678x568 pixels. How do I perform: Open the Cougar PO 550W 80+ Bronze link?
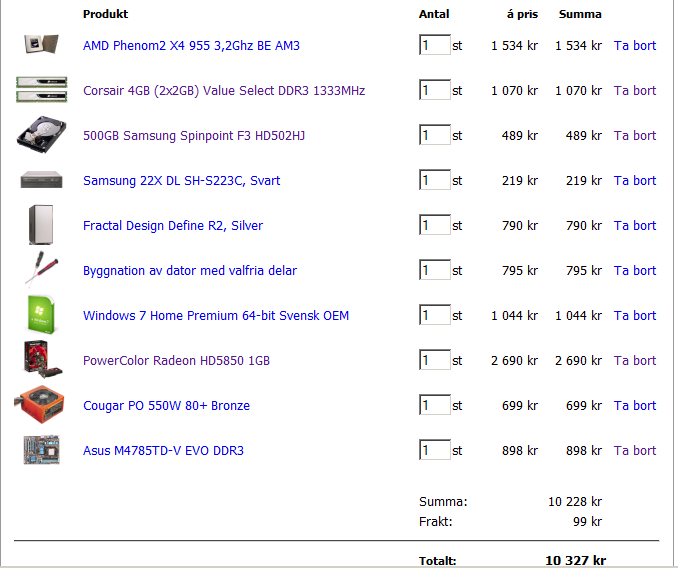[x=166, y=405]
